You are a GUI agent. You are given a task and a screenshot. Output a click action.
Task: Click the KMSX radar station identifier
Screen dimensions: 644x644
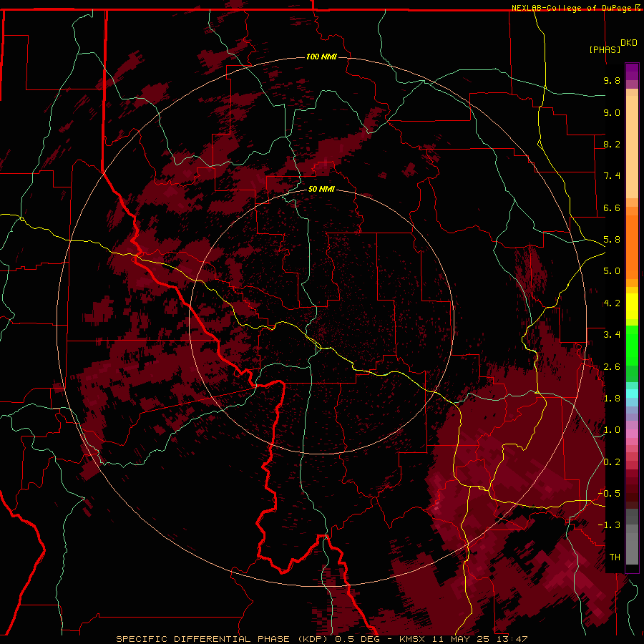(414, 639)
